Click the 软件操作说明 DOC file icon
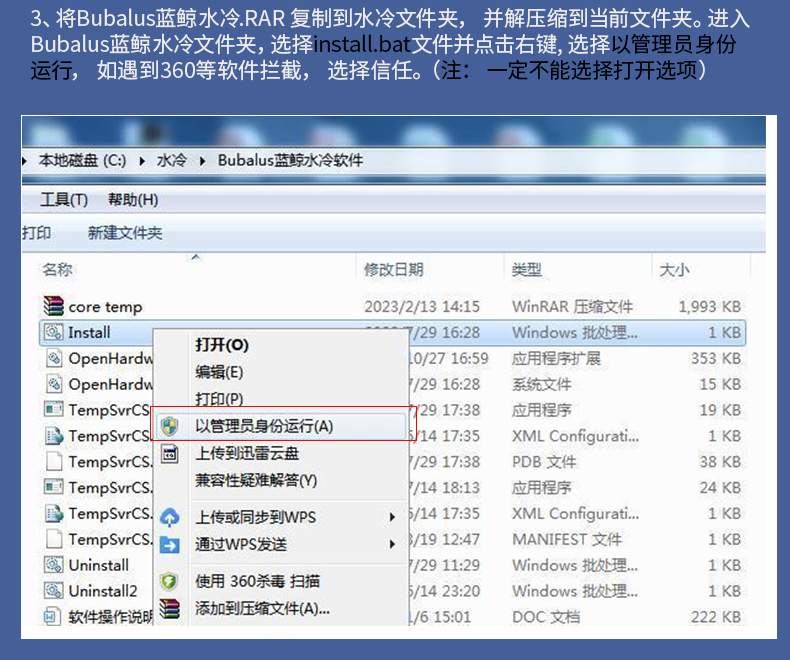The image size is (790, 660). pos(52,616)
